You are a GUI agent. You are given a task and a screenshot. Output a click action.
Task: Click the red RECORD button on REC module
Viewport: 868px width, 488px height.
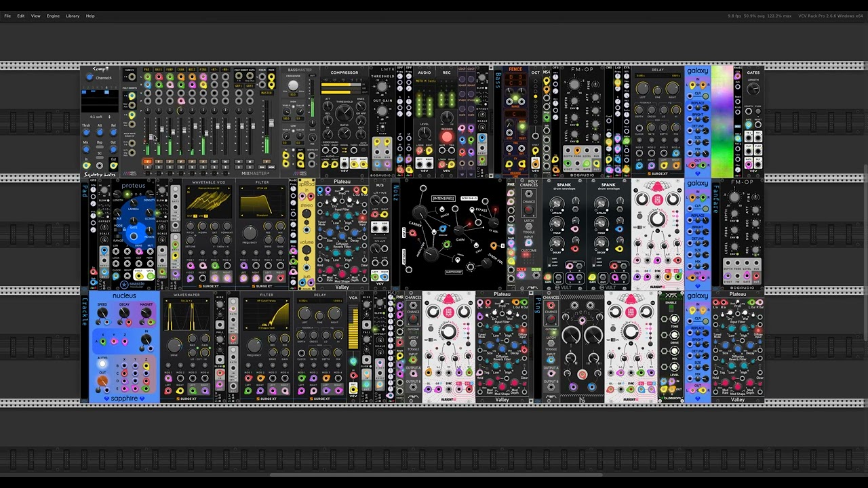[447, 136]
